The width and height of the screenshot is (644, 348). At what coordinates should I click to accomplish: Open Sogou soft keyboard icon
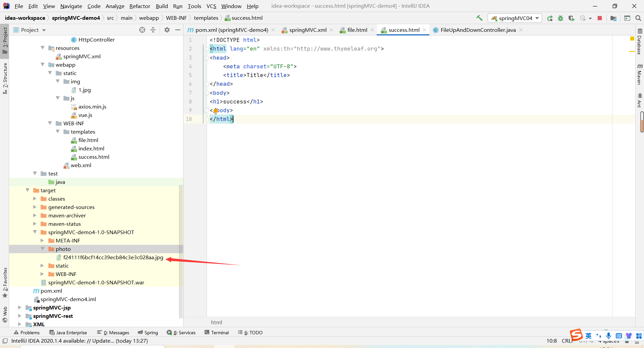click(619, 336)
